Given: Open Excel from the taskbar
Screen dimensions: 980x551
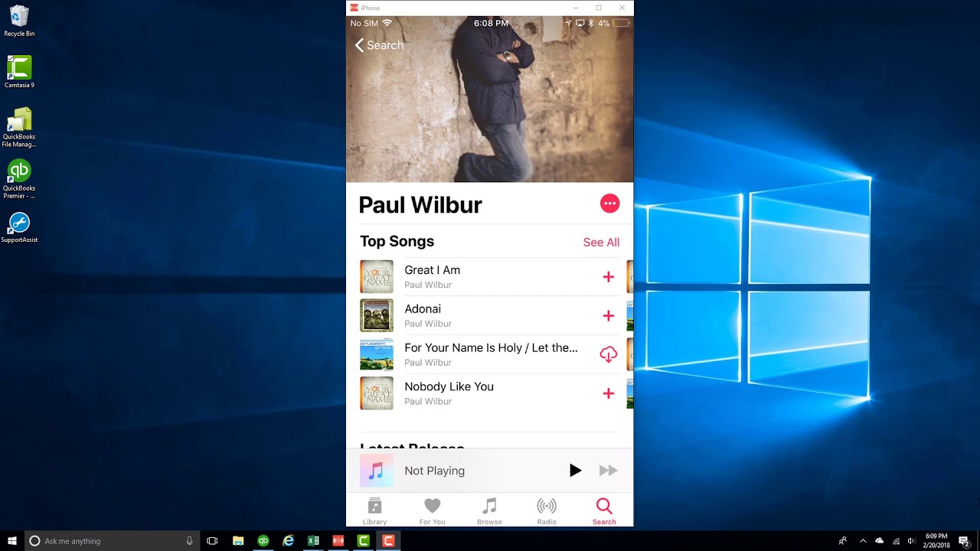Looking at the screenshot, I should coord(313,540).
